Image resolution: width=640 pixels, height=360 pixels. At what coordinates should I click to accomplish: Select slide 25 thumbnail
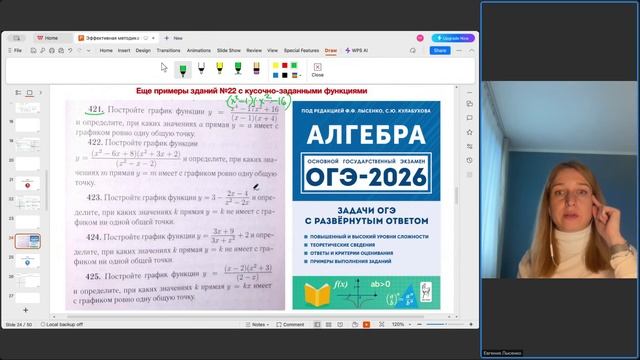27,261
